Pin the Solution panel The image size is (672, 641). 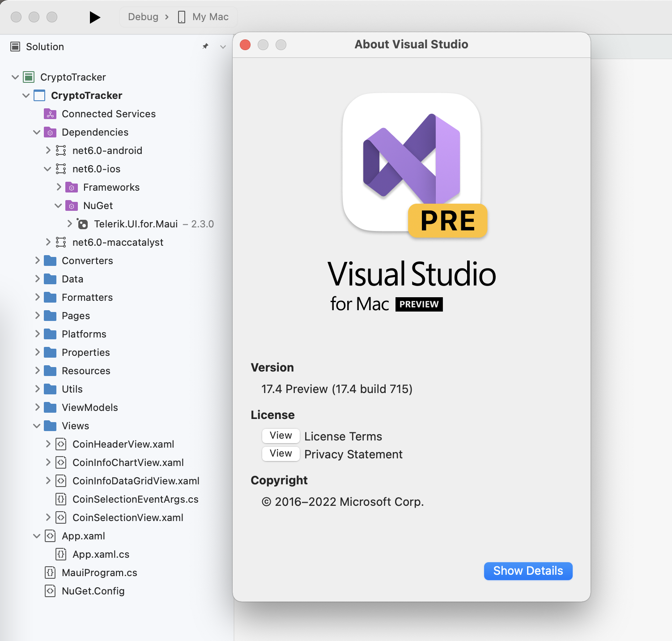click(205, 46)
